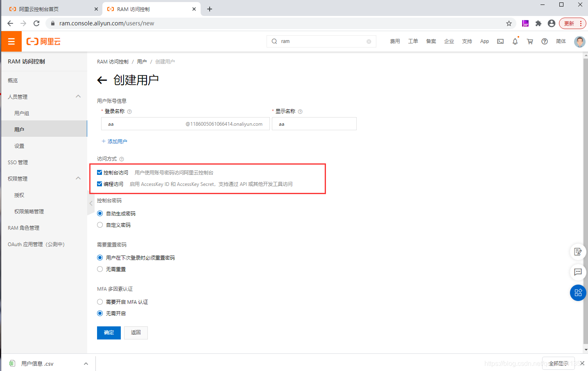Click the 登录名称 input field
The height and width of the screenshot is (371, 588).
(185, 124)
